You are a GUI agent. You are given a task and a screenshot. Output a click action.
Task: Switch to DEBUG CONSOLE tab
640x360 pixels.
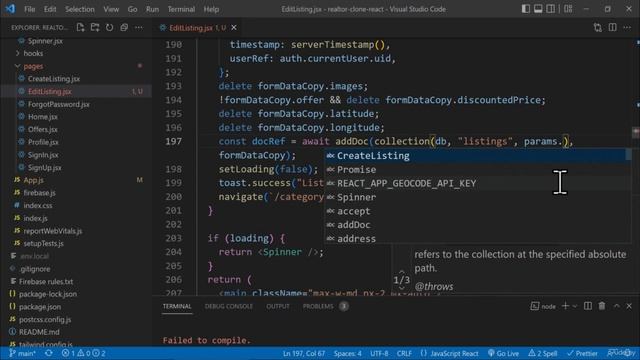click(229, 306)
